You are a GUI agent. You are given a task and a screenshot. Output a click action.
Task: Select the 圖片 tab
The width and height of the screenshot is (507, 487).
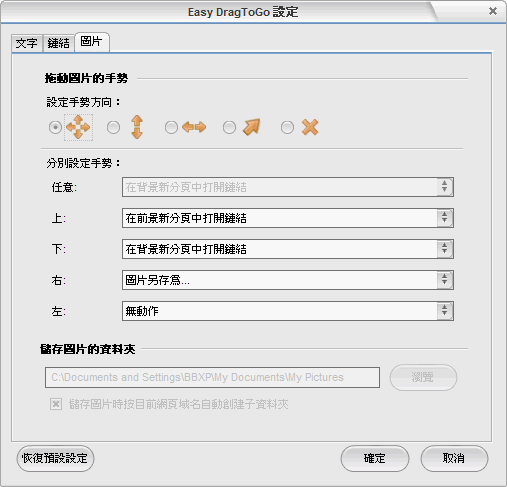(92, 42)
